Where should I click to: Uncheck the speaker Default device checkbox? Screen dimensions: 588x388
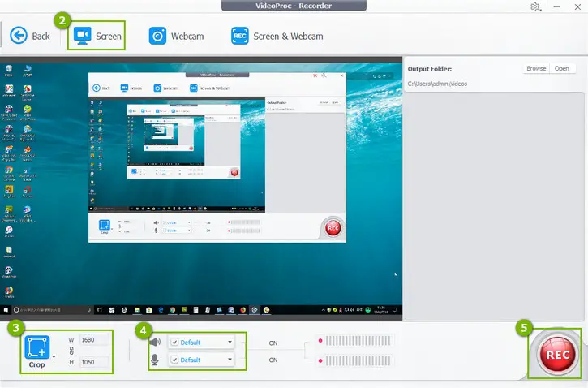(174, 343)
